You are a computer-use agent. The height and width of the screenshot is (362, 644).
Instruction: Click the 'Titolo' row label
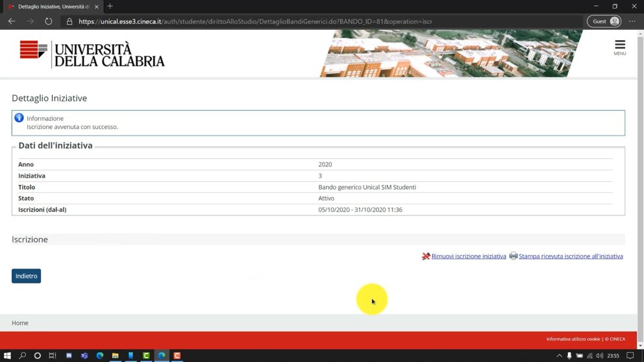[x=27, y=187]
